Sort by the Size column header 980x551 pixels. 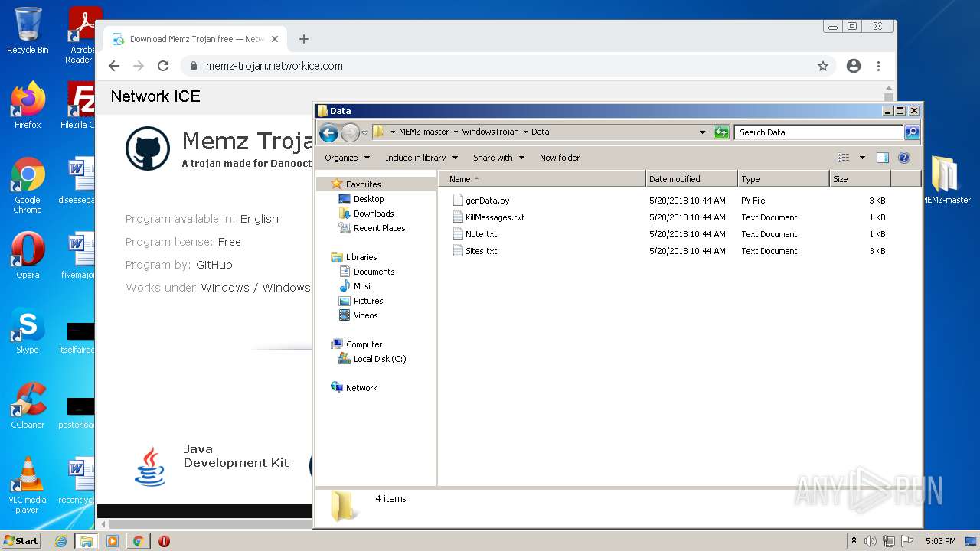[x=860, y=179]
